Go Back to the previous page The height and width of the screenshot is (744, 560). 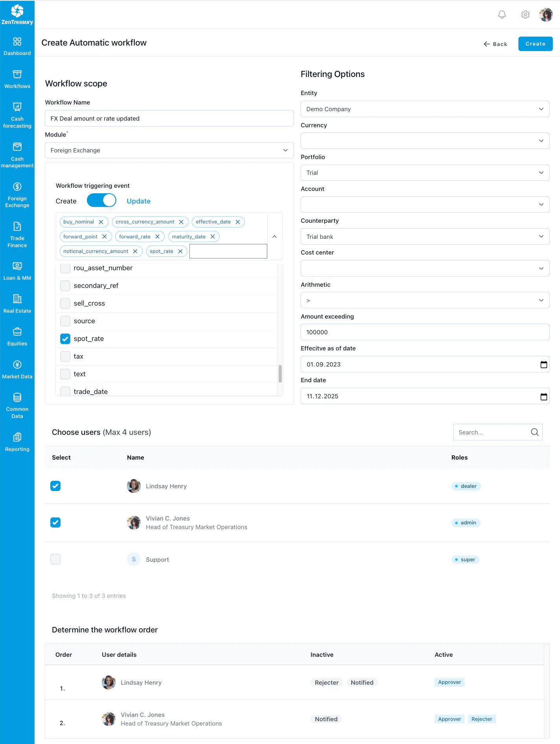point(495,44)
